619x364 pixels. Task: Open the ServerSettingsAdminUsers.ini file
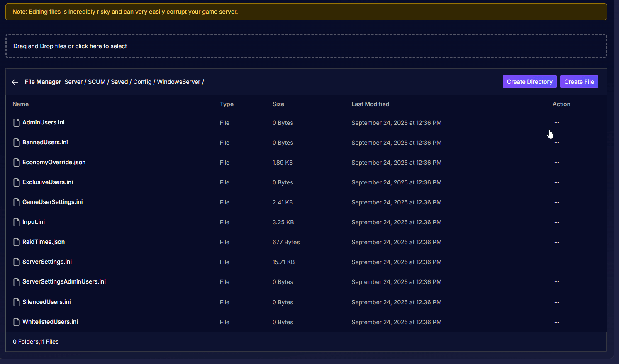point(64,281)
